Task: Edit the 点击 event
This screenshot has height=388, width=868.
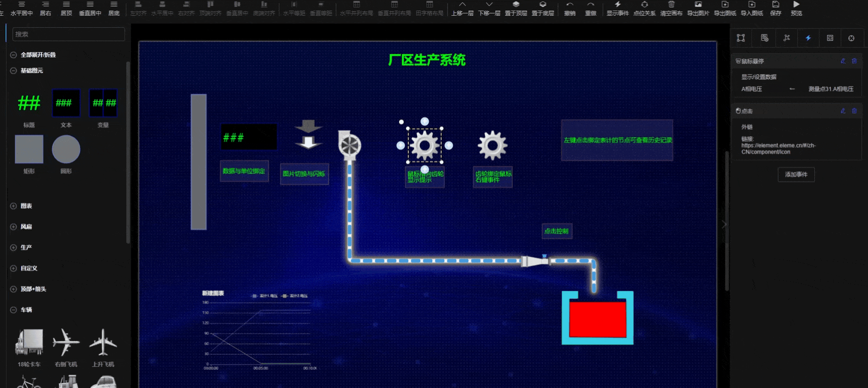Action: coord(843,111)
